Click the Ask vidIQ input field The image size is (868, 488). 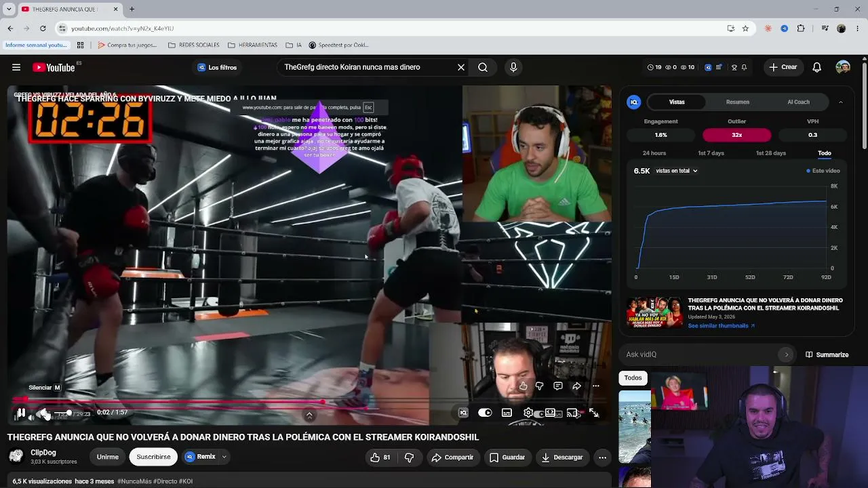click(x=701, y=354)
